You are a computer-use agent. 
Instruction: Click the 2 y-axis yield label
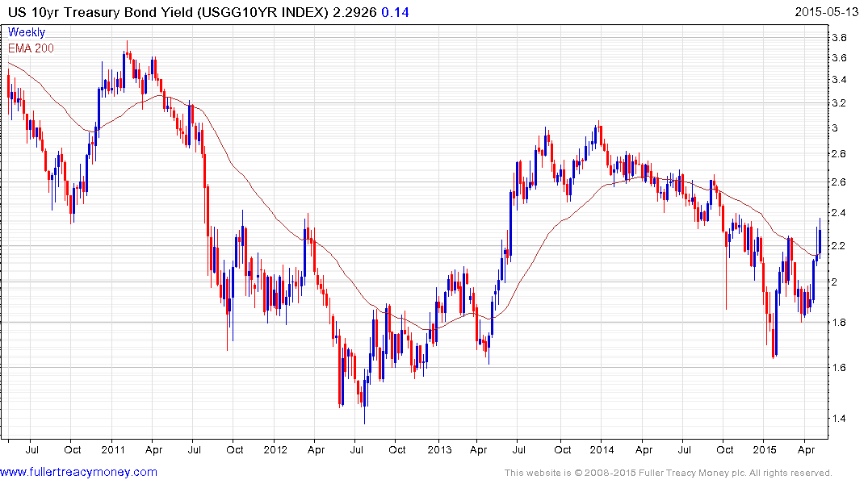pyautogui.click(x=836, y=282)
